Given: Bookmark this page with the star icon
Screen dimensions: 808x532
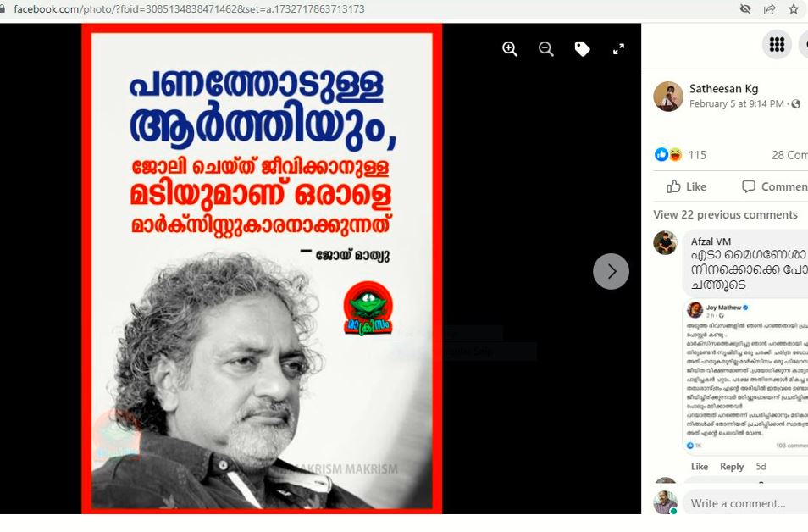Looking at the screenshot, I should click(x=794, y=8).
